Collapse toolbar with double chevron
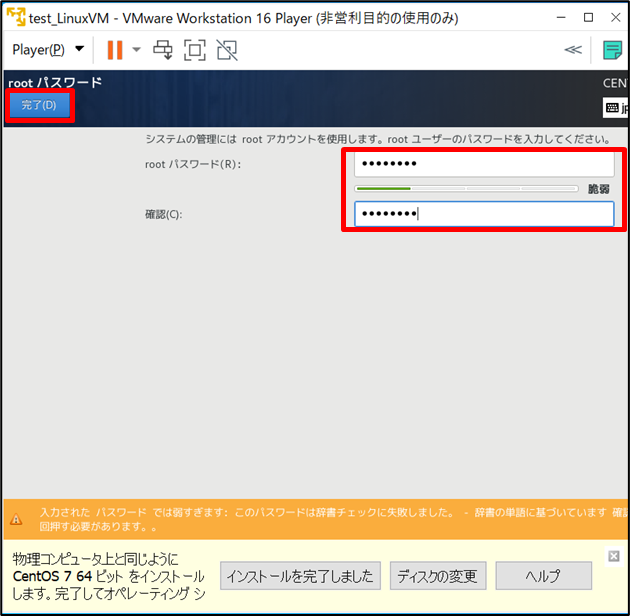The height and width of the screenshot is (616, 630). [573, 49]
